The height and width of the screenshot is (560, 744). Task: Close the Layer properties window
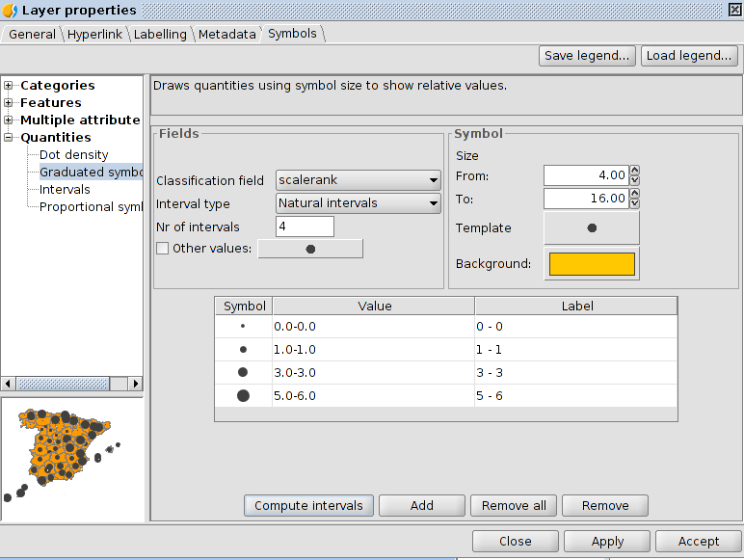[732, 10]
